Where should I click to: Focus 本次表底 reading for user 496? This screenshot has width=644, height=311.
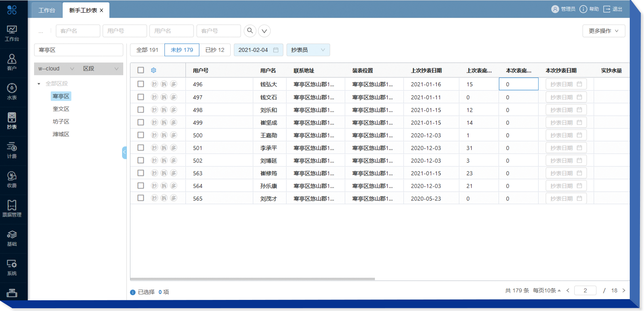[x=518, y=84]
